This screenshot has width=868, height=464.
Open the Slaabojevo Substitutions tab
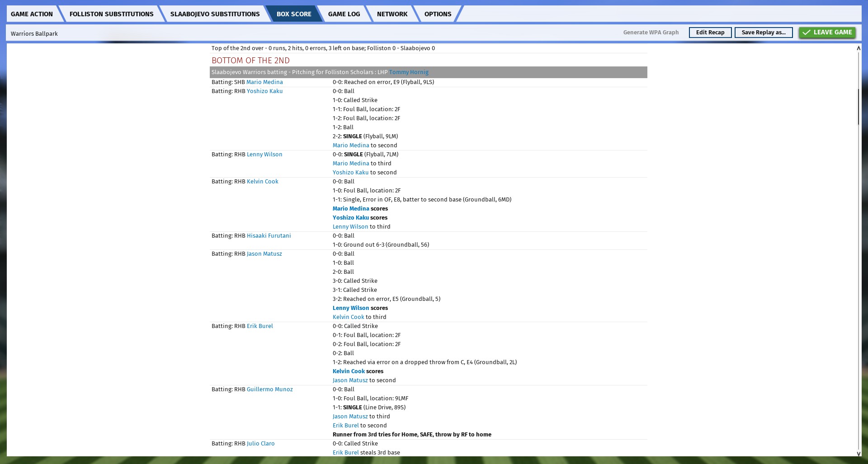pyautogui.click(x=215, y=14)
